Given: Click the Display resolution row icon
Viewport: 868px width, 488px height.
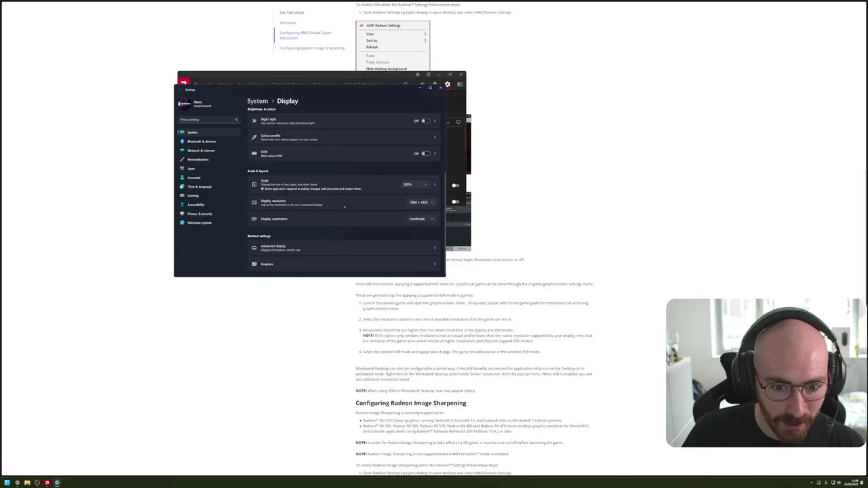Looking at the screenshot, I should [x=254, y=202].
